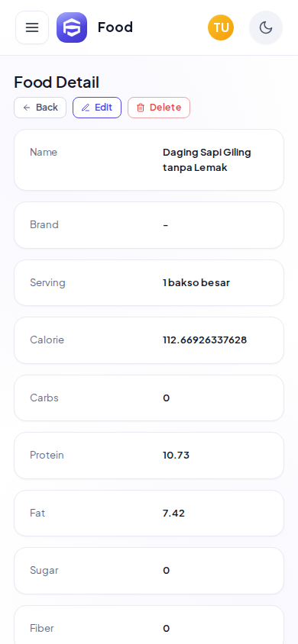Image resolution: width=298 pixels, height=644 pixels.
Task: Click the Fat value 7.42
Action: [x=173, y=513]
